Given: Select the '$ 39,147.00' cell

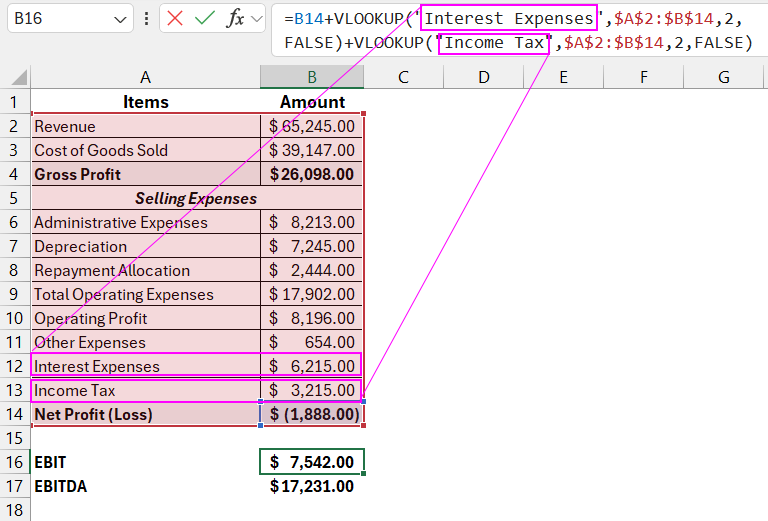Looking at the screenshot, I should point(312,150).
